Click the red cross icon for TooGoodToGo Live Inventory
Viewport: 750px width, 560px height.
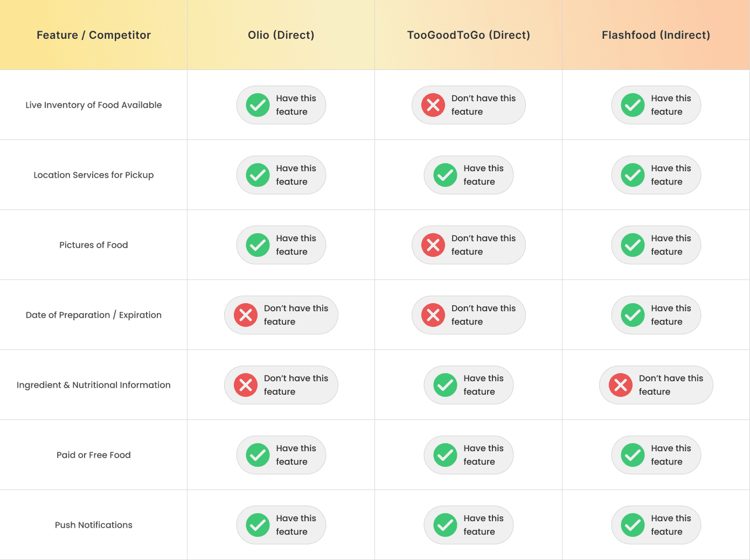(433, 105)
